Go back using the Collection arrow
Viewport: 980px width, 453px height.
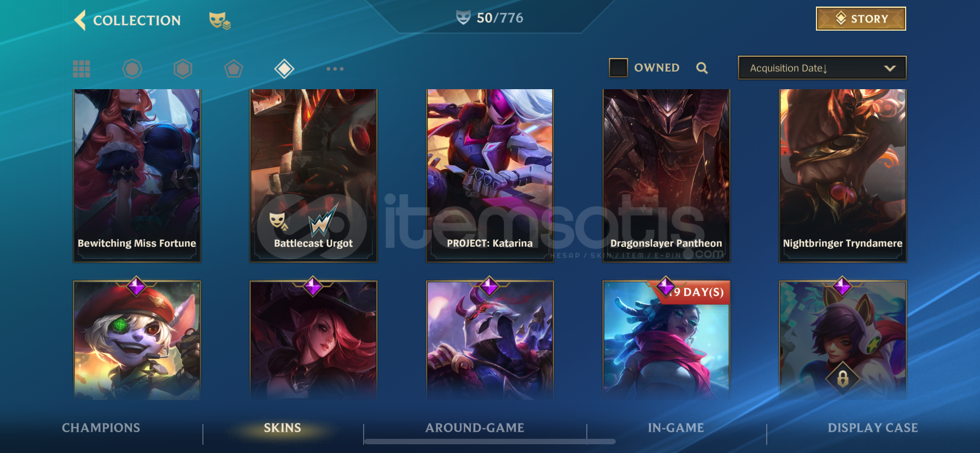pos(80,20)
